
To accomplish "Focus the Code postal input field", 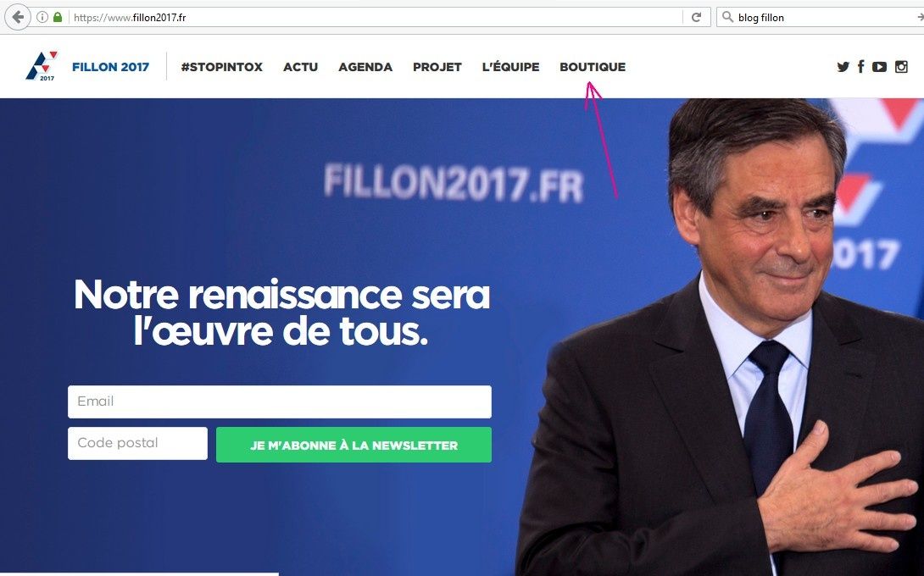I will pyautogui.click(x=137, y=444).
